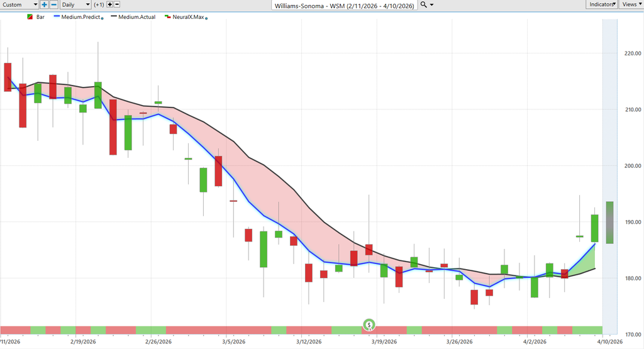This screenshot has height=349, width=644.
Task: Click the 2/26/2026 date axis label
Action: coord(158,341)
